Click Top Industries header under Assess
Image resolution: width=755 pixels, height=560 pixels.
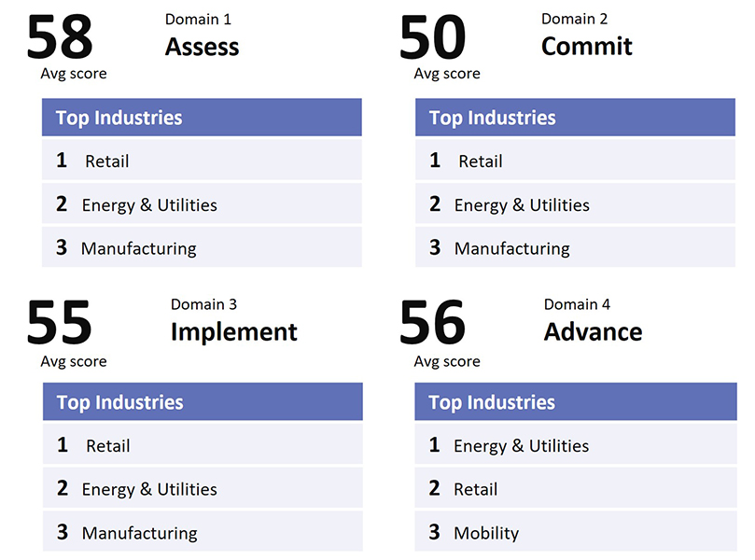(x=119, y=118)
